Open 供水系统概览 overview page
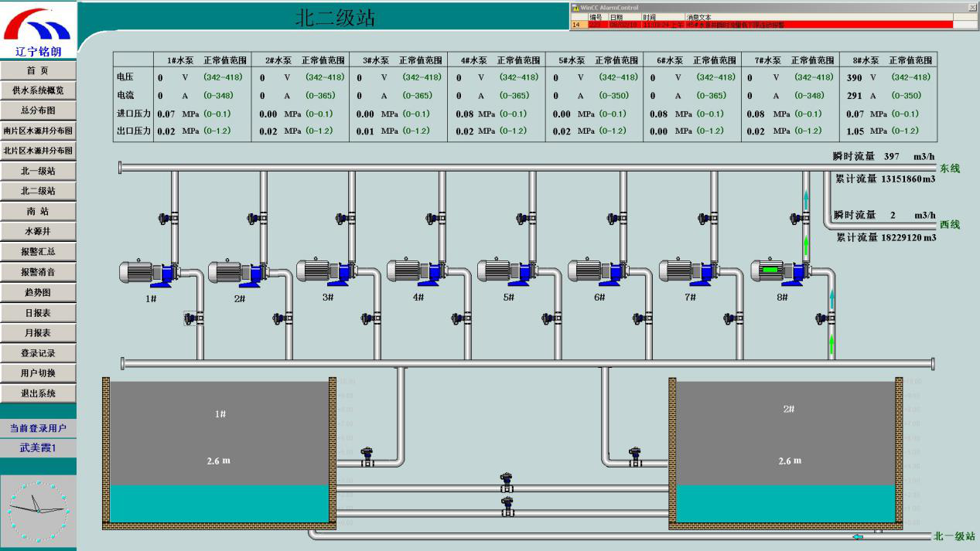This screenshot has height=551, width=980. [x=38, y=90]
